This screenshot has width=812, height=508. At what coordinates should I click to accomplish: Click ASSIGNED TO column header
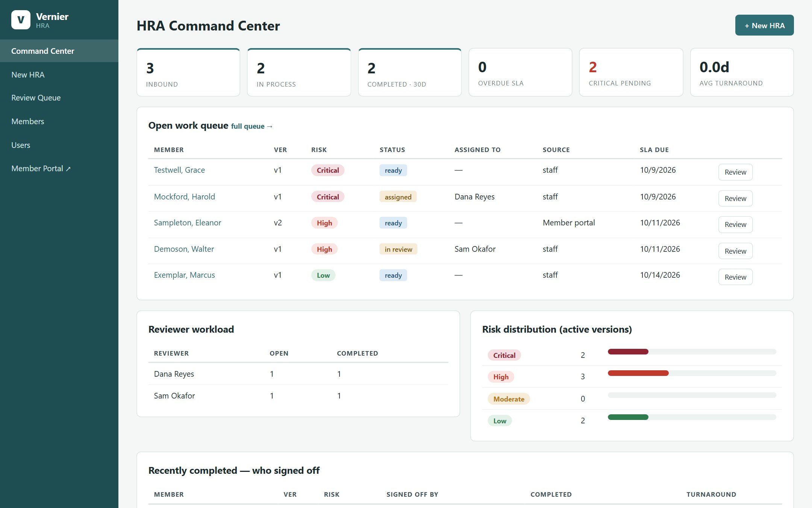(477, 150)
